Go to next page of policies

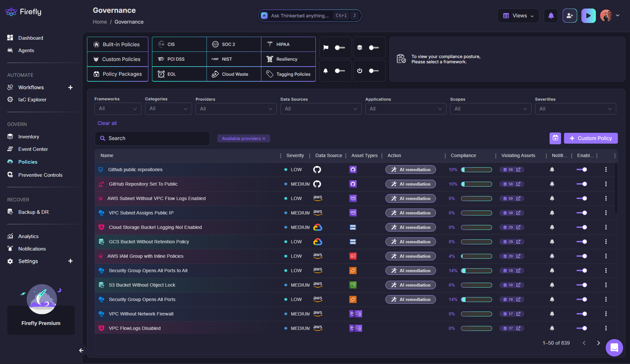point(598,343)
